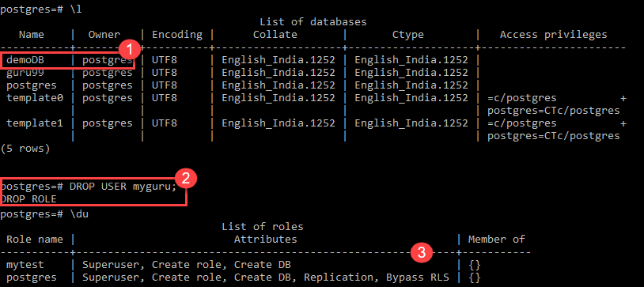Click the Member of column header
Screen dimensions: 644x287
(x=496, y=239)
